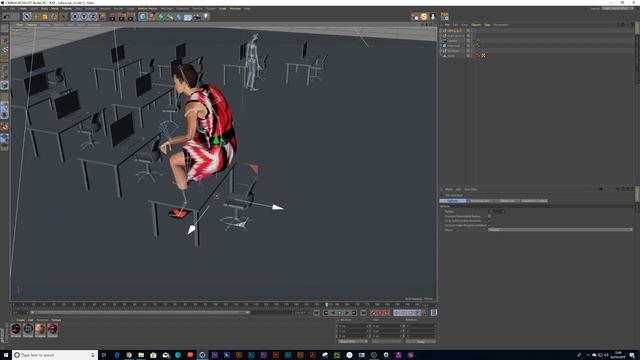Screen dimensions: 640x360
Task: Render the active view
Action: 112,16
